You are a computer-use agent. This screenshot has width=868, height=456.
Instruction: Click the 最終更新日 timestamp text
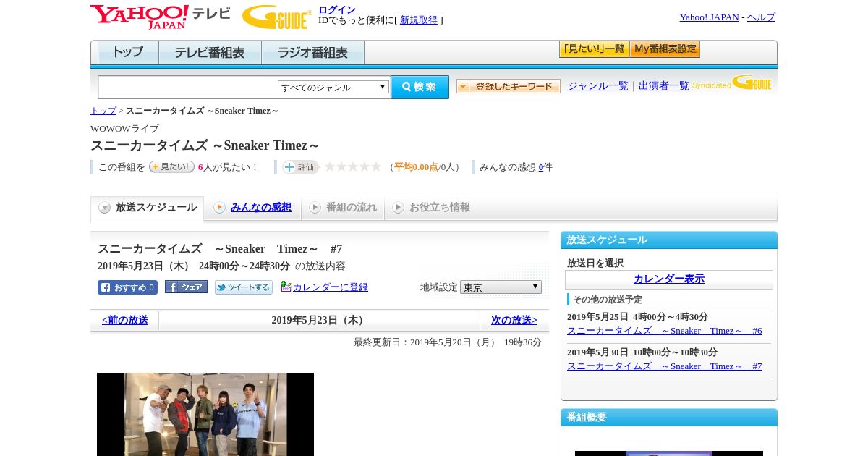pos(448,342)
